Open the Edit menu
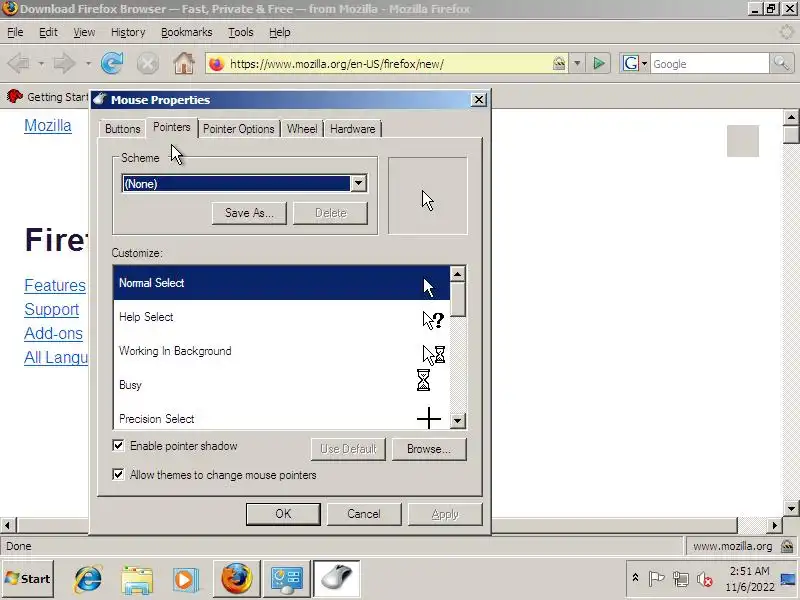Screen dimensions: 800x600 coord(48,32)
